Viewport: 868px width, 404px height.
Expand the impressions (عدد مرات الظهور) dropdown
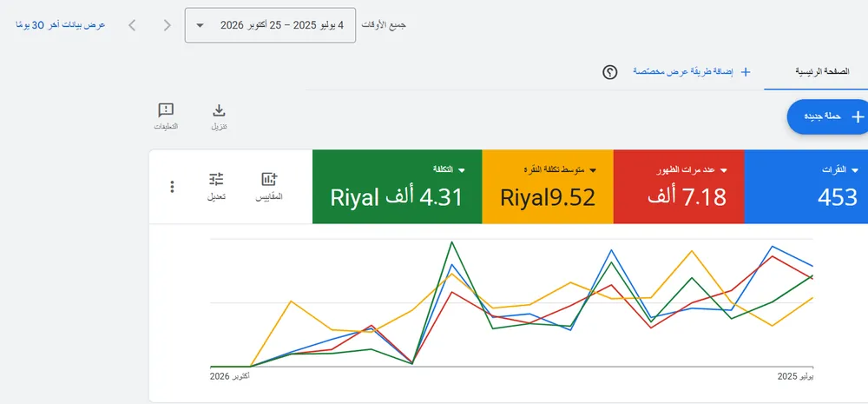722,170
